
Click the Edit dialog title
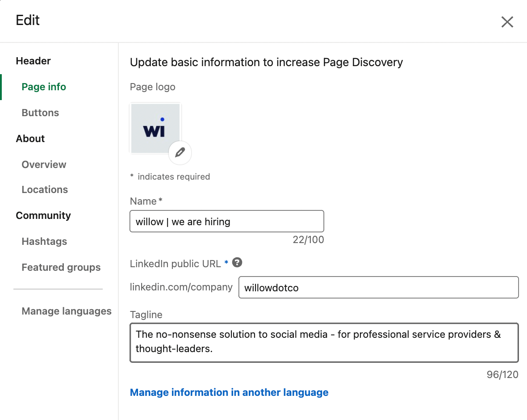tap(28, 20)
